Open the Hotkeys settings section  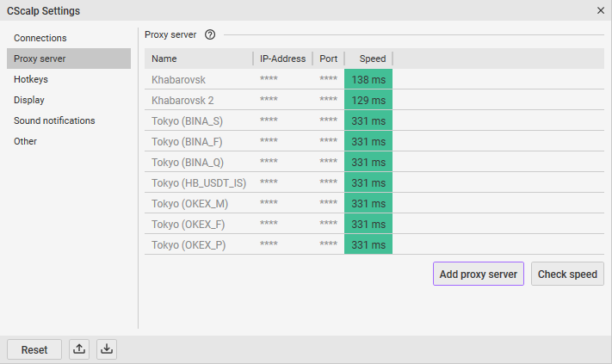31,79
